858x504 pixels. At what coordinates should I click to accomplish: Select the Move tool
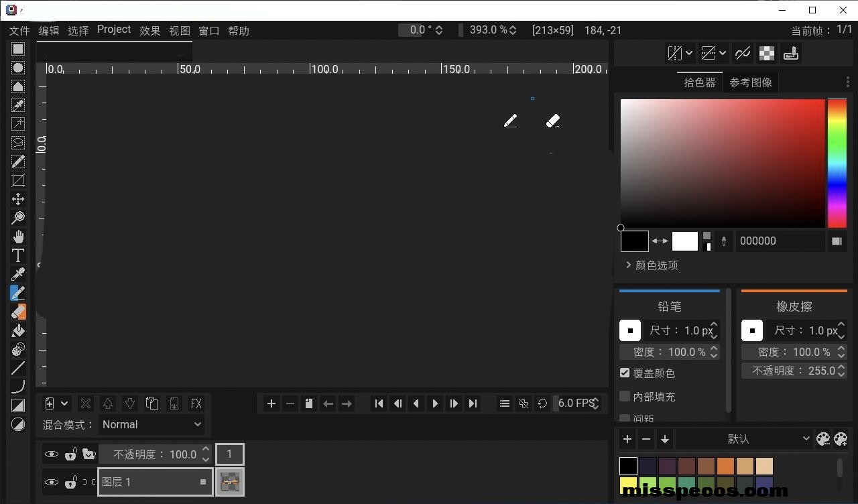pos(18,199)
